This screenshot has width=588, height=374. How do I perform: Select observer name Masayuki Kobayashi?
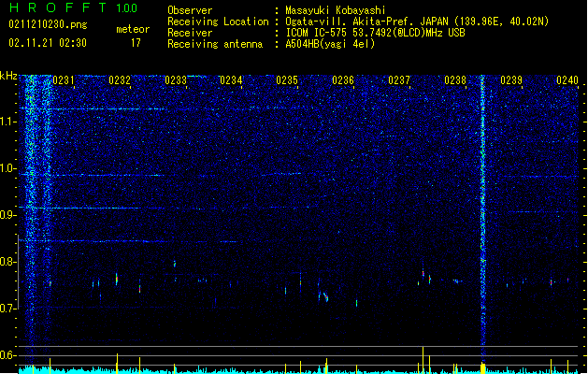[x=336, y=10]
